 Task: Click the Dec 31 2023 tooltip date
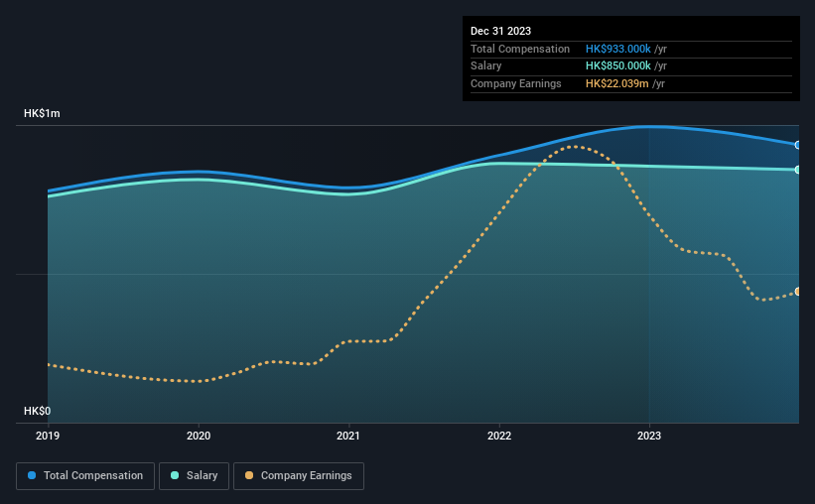(500, 31)
